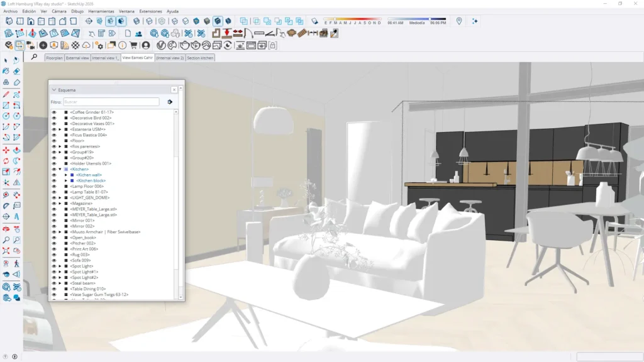Viewport: 644px width, 362px height.
Task: Click the Iso view icon
Action: (x=9, y=21)
